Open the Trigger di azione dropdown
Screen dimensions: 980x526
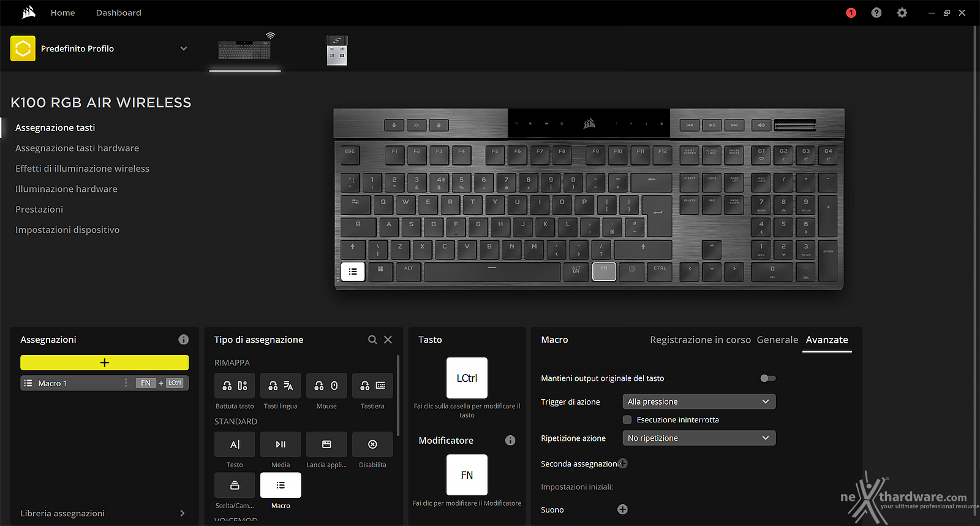(x=699, y=402)
